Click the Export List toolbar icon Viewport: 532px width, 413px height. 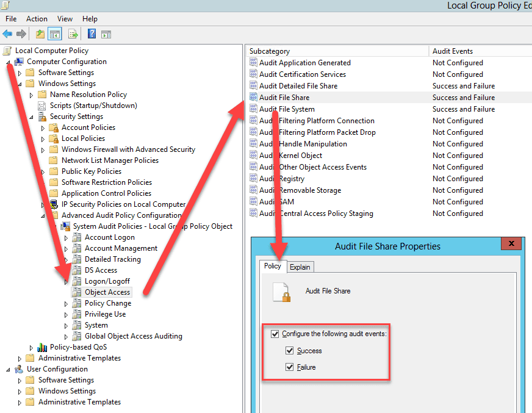tap(73, 34)
